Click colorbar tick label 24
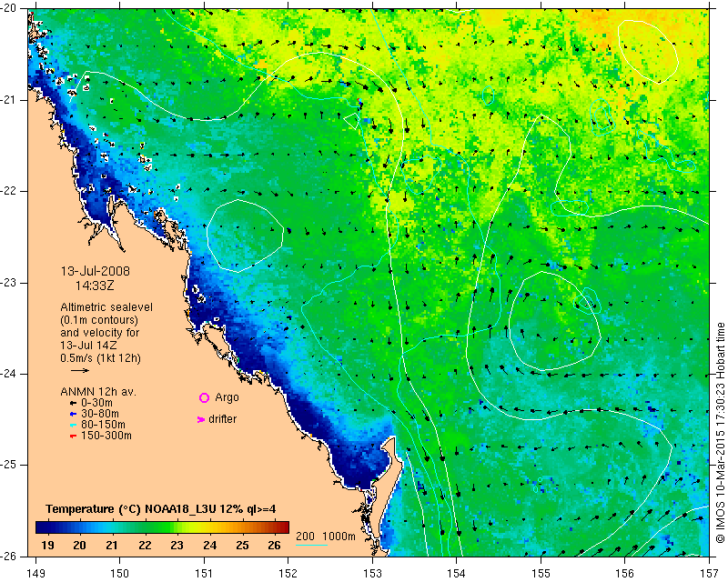The height and width of the screenshot is (582, 728). [x=210, y=546]
